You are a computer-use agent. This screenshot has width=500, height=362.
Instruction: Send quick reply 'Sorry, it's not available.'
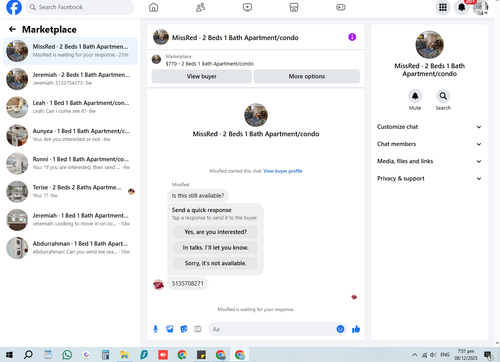[216, 263]
